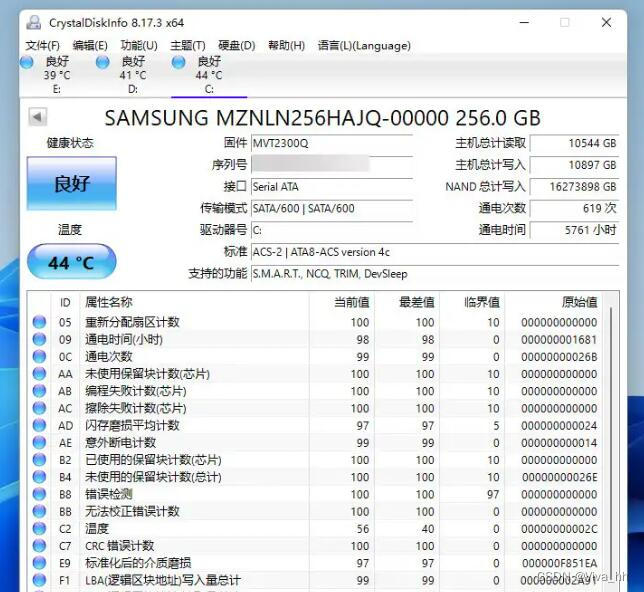The height and width of the screenshot is (592, 644).
Task: Click power-on count value 619 次
Action: pyautogui.click(x=574, y=208)
